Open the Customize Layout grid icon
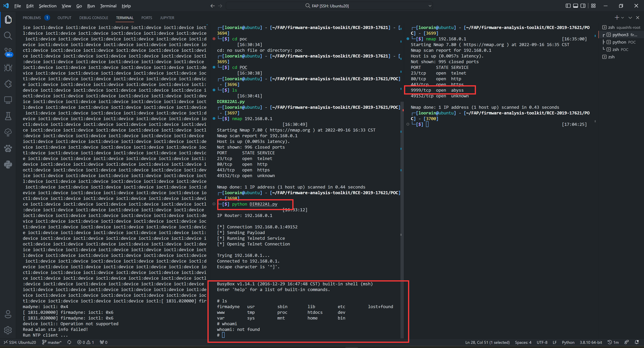Image resolution: width=644 pixels, height=348 pixels. (x=594, y=6)
